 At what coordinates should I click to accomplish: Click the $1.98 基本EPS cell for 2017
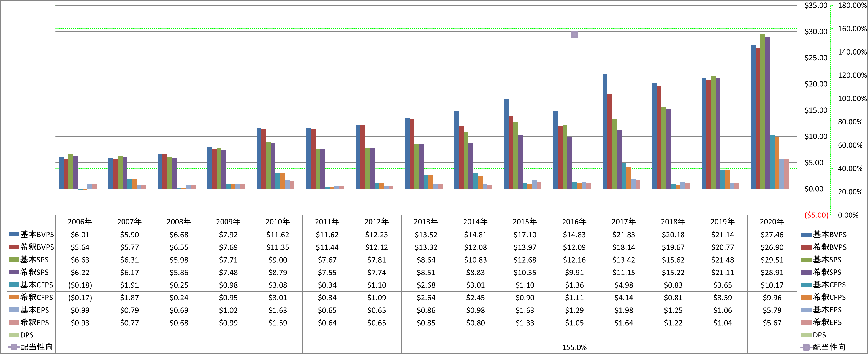624,310
